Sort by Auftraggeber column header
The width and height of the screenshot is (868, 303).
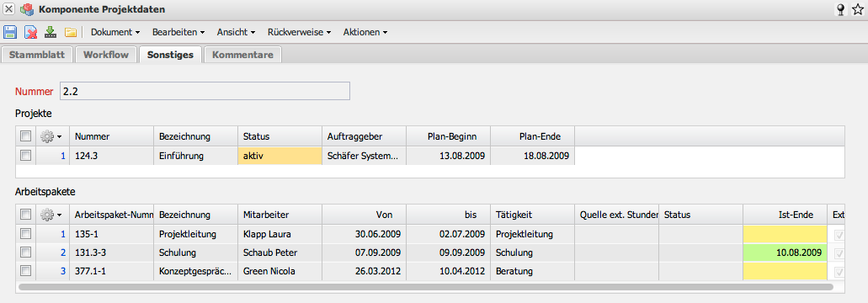[x=364, y=136]
